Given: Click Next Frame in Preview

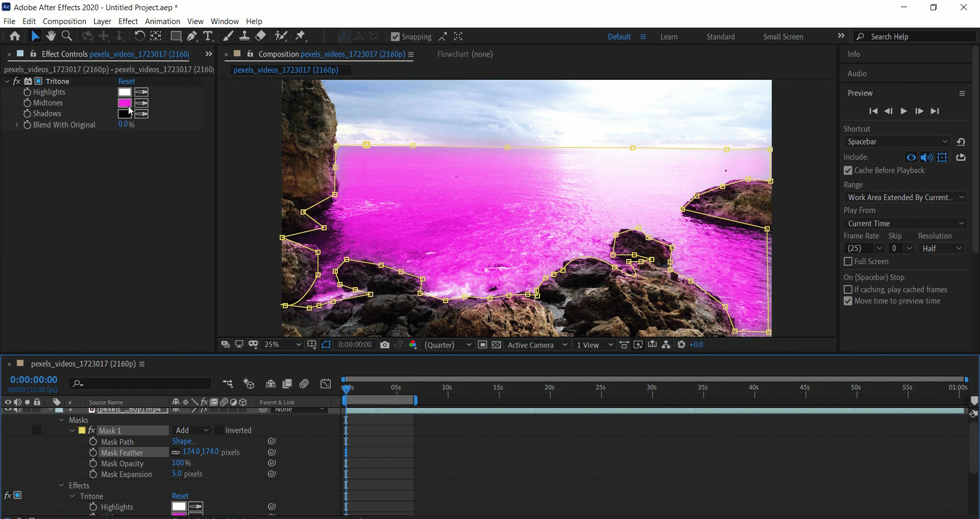Looking at the screenshot, I should pos(919,111).
